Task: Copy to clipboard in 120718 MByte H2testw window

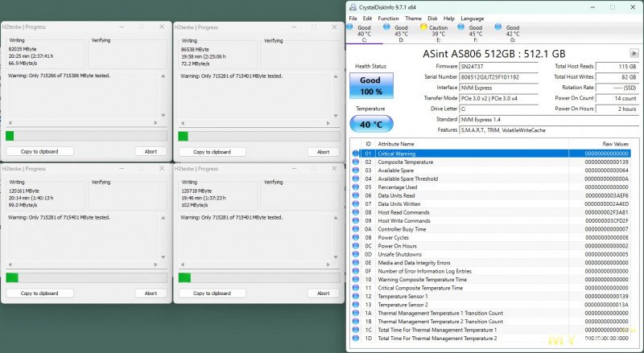Action: (x=212, y=293)
